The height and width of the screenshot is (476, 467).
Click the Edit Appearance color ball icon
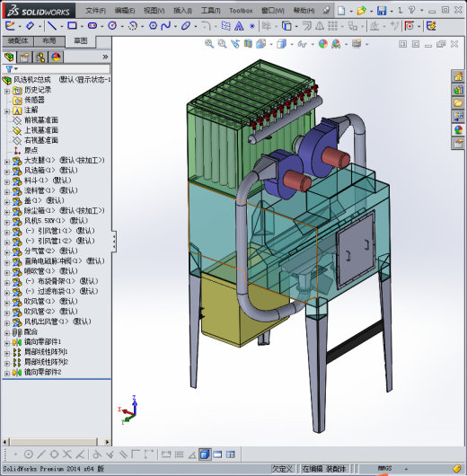[322, 44]
